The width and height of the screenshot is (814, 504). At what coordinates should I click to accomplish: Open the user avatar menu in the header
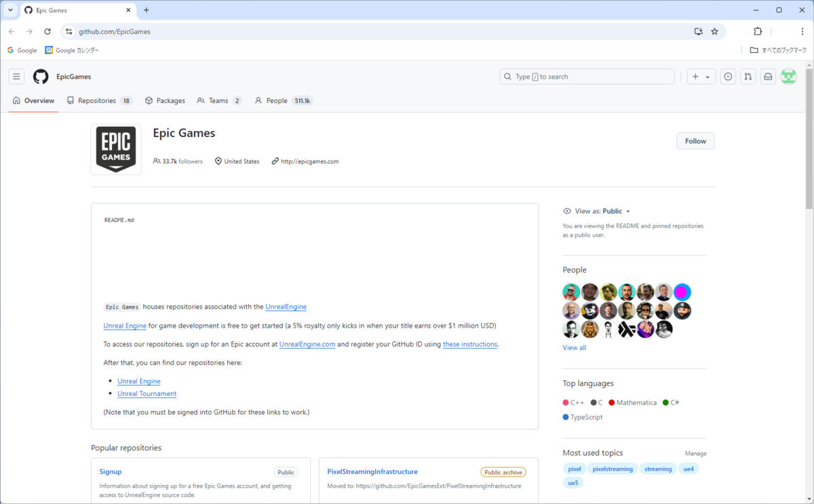[x=788, y=77]
